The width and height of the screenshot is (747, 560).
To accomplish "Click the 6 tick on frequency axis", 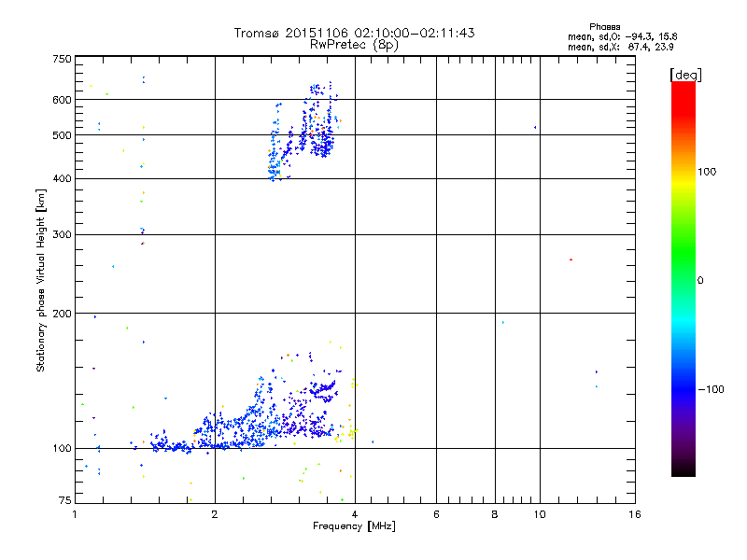I will point(436,514).
